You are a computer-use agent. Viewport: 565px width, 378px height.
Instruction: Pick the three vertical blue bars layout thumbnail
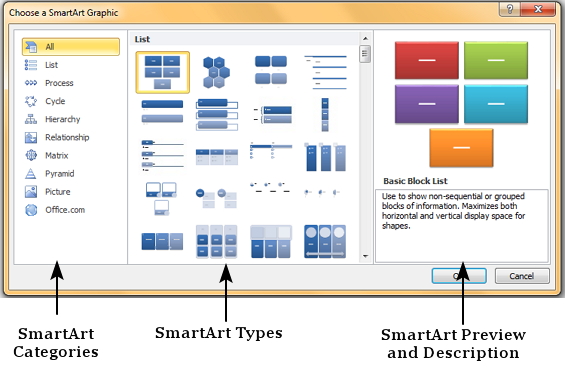point(325,157)
